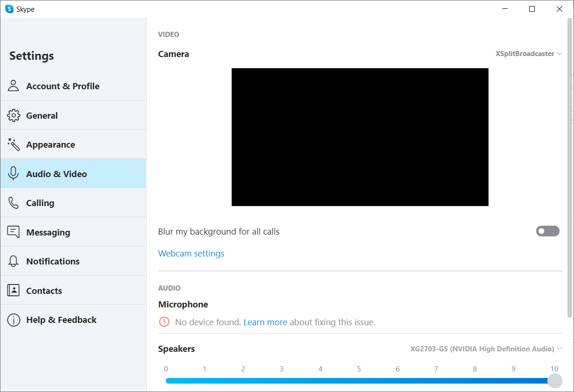Click the speaker volume slider handle
Image resolution: width=574 pixels, height=392 pixels.
[x=554, y=381]
